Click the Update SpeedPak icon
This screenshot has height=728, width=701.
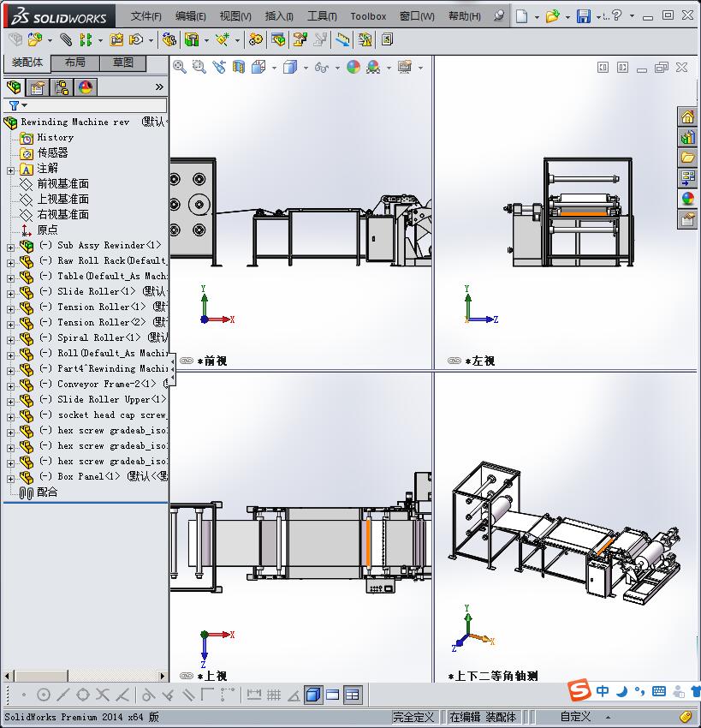(x=365, y=40)
